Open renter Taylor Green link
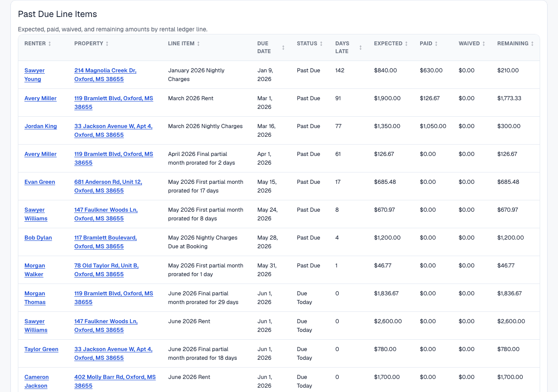558x392 pixels. pos(41,349)
